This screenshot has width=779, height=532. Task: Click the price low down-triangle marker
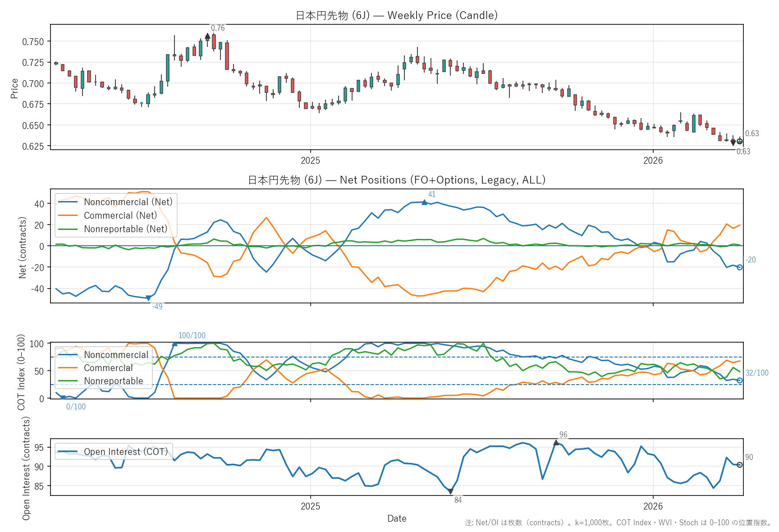733,142
